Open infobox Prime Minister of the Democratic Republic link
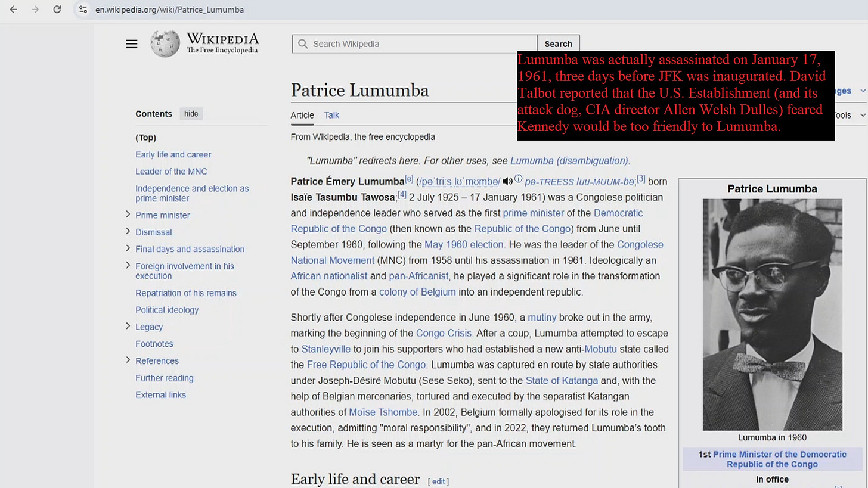Image resolution: width=868 pixels, height=488 pixels. tap(779, 459)
